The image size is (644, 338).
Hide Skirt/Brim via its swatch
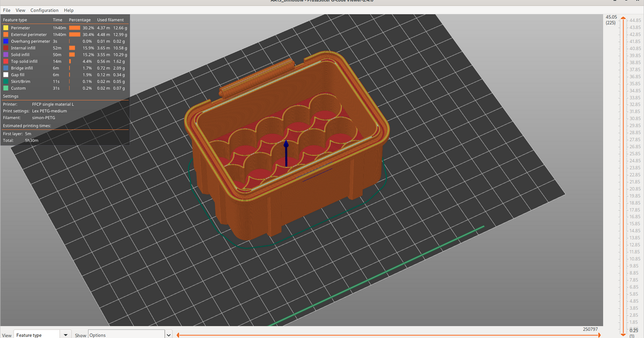coord(6,81)
